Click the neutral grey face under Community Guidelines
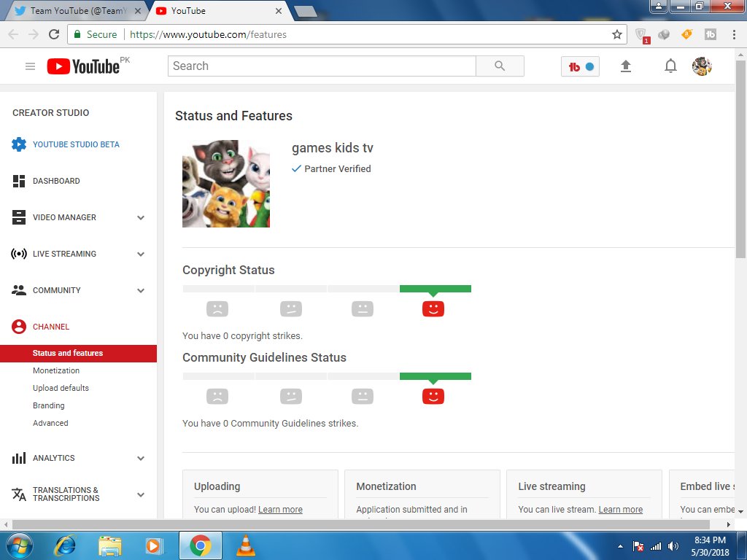The image size is (747, 560). [363, 396]
